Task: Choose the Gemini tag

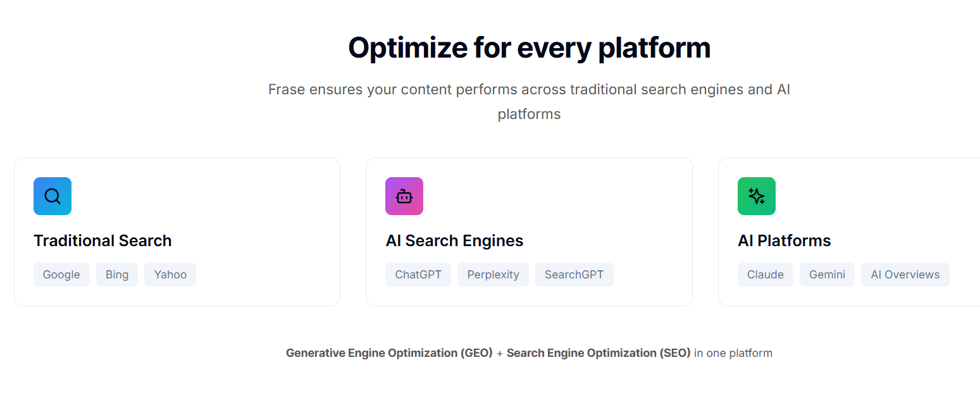Action: (827, 275)
